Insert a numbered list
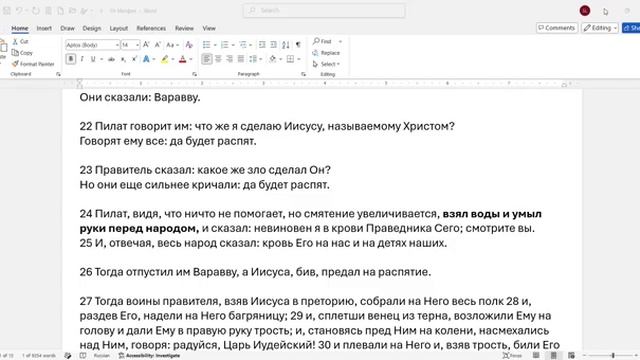The height and width of the screenshot is (360, 640). coord(224,44)
